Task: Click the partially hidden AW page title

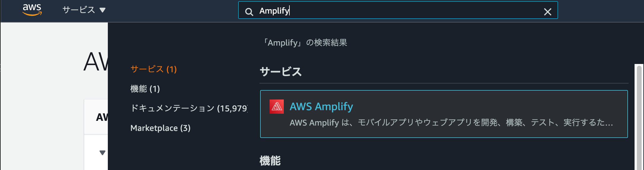Action: (96, 62)
